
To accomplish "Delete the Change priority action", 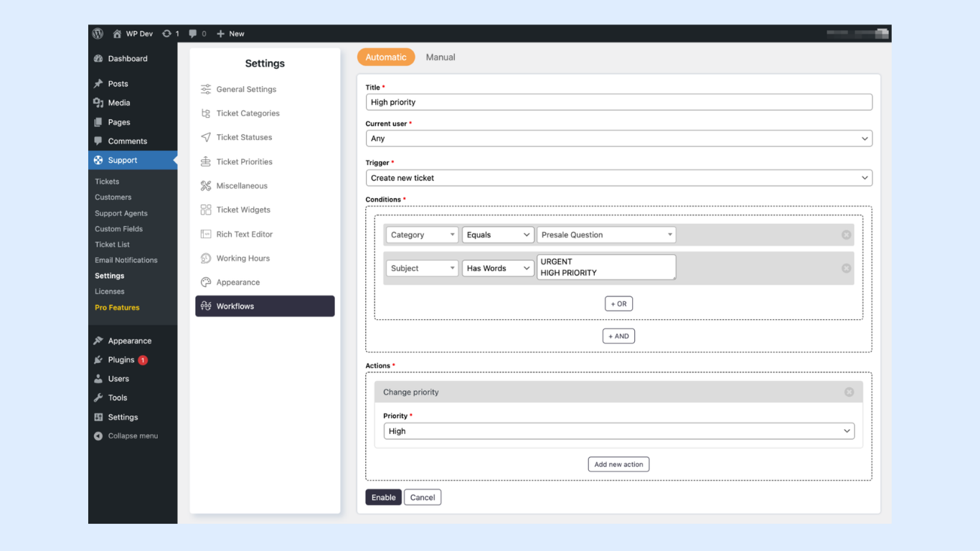I will coord(849,392).
